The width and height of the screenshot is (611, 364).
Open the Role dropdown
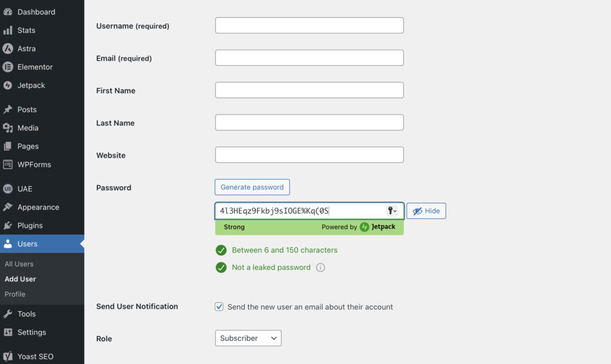tap(248, 338)
